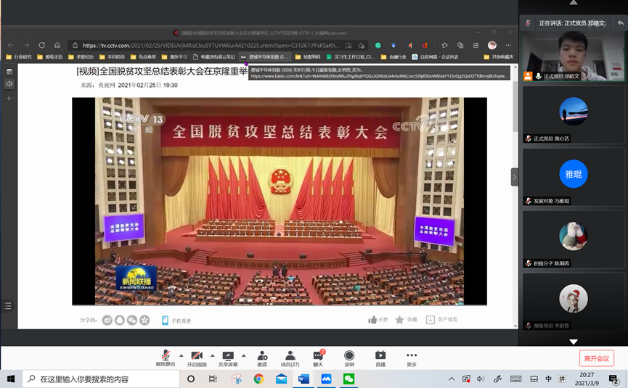The height and width of the screenshot is (388, 628).
Task: Open audio options arrow beside microphone
Action: pyautogui.click(x=181, y=356)
